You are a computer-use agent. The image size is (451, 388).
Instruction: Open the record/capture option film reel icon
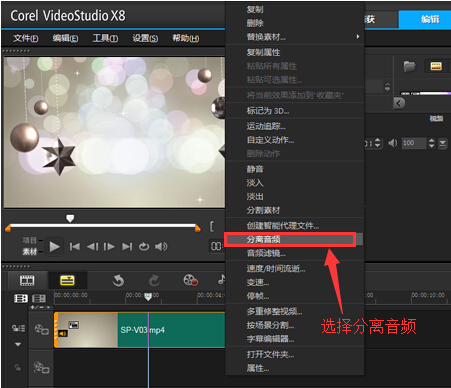pyautogui.click(x=190, y=280)
